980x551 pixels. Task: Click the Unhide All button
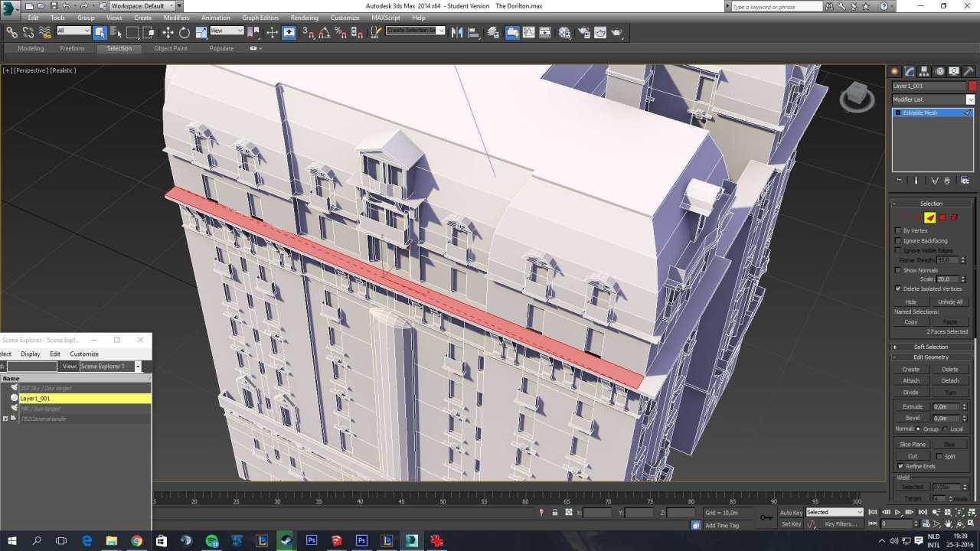950,302
